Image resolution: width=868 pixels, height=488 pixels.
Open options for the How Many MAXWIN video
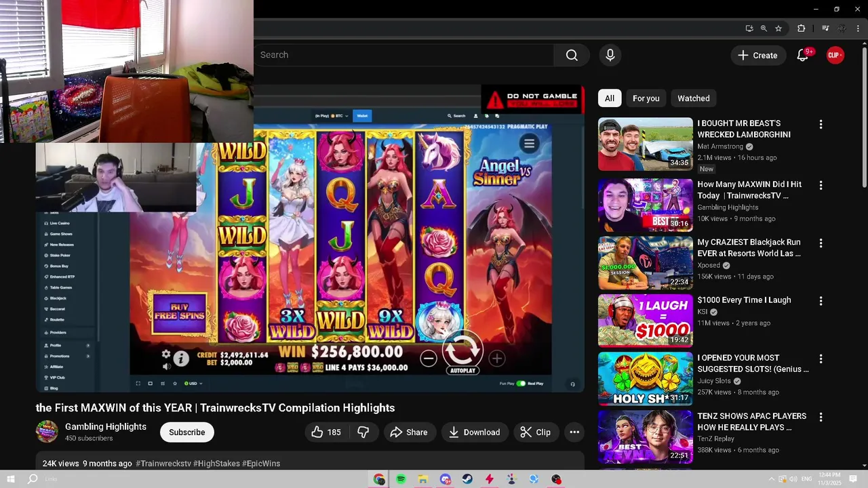coord(821,185)
